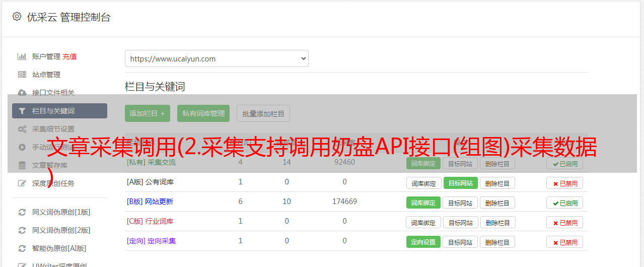Click 词库绑定 in the 行业词库 row
This screenshot has height=267, width=644.
pyautogui.click(x=423, y=223)
